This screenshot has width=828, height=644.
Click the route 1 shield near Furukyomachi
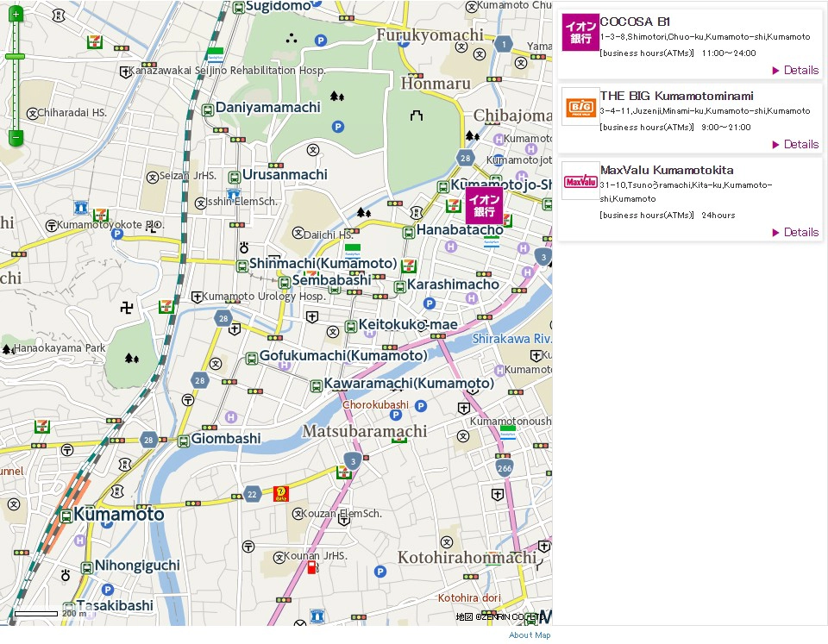[x=504, y=44]
